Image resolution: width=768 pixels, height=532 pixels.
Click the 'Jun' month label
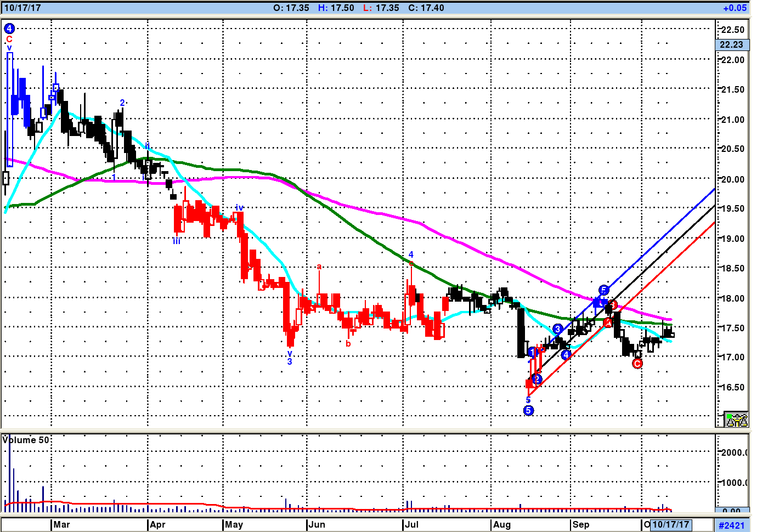coord(317,524)
